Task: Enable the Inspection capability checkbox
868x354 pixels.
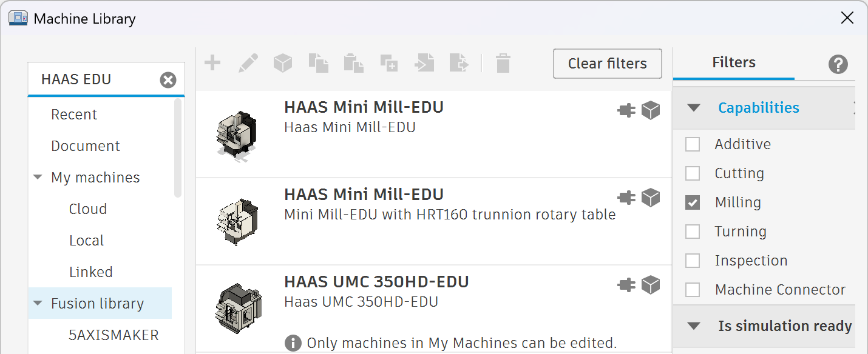Action: (x=693, y=261)
